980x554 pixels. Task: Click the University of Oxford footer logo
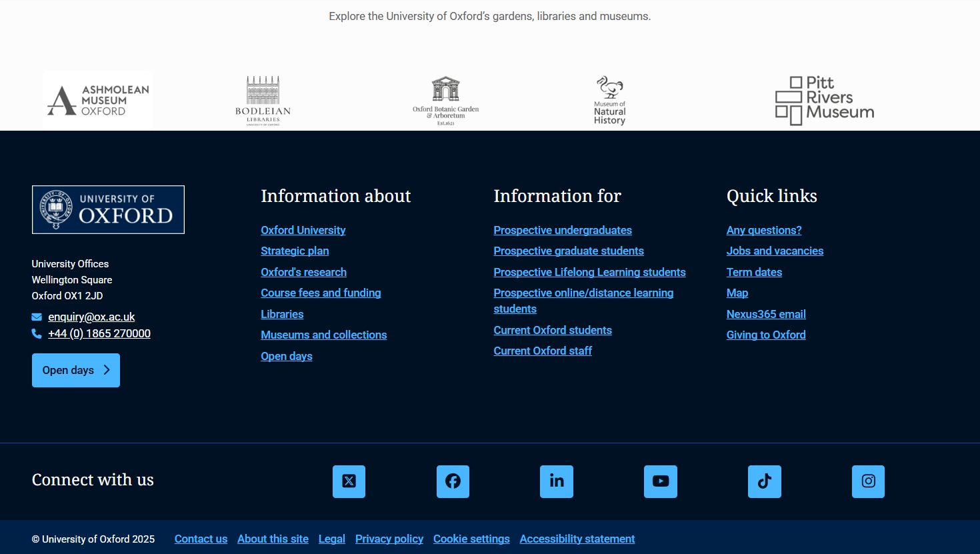pyautogui.click(x=108, y=210)
